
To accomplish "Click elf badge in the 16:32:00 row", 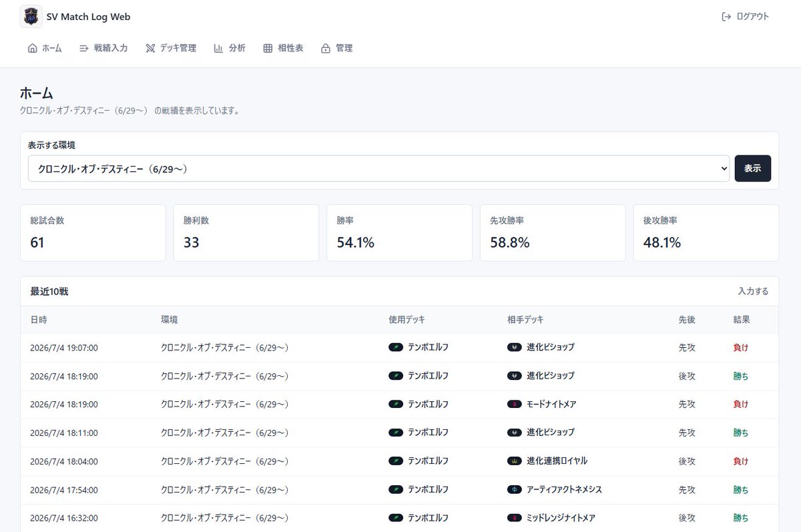I will click(396, 517).
